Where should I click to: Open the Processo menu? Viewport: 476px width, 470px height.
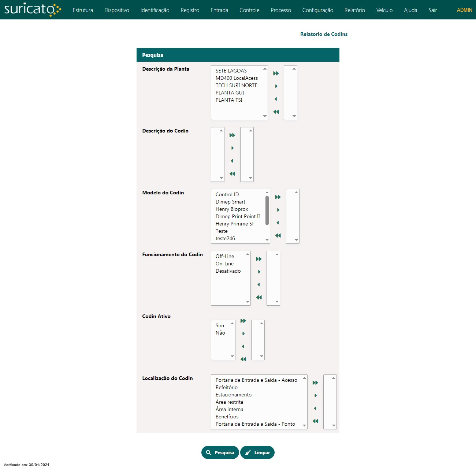281,10
